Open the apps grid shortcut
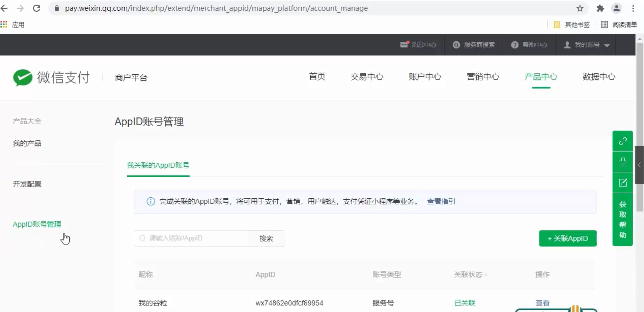This screenshot has height=312, width=644. click(4, 25)
